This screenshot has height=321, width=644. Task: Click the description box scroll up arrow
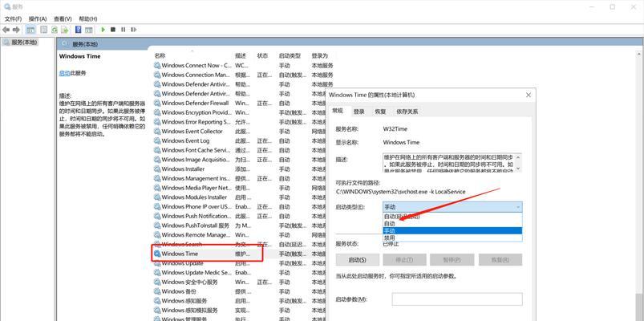click(x=518, y=157)
